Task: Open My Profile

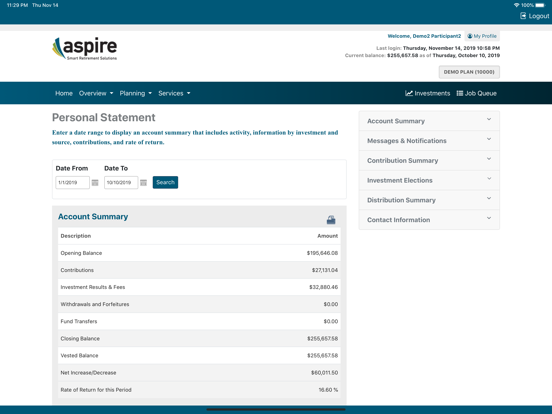Action: pyautogui.click(x=482, y=36)
